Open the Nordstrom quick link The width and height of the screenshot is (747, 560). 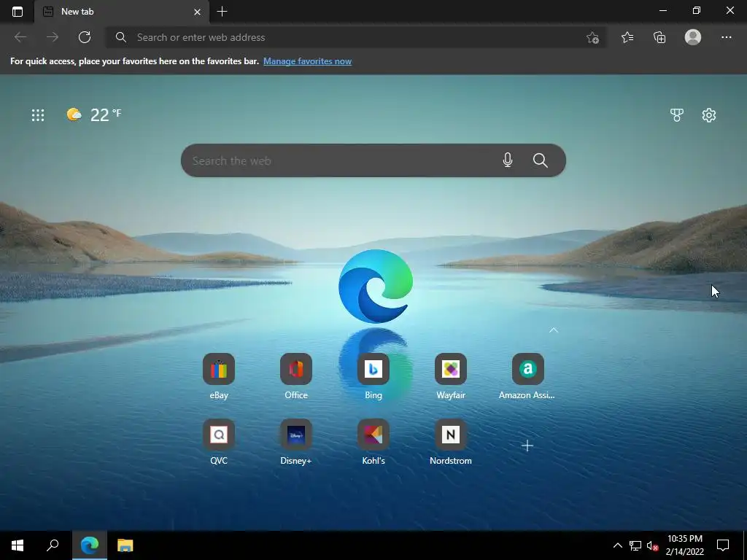(x=450, y=442)
